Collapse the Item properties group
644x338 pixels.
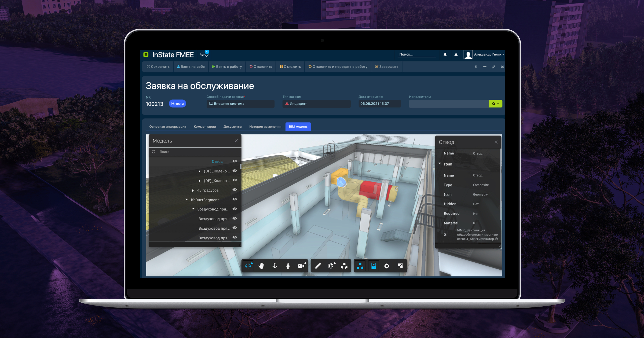[440, 164]
